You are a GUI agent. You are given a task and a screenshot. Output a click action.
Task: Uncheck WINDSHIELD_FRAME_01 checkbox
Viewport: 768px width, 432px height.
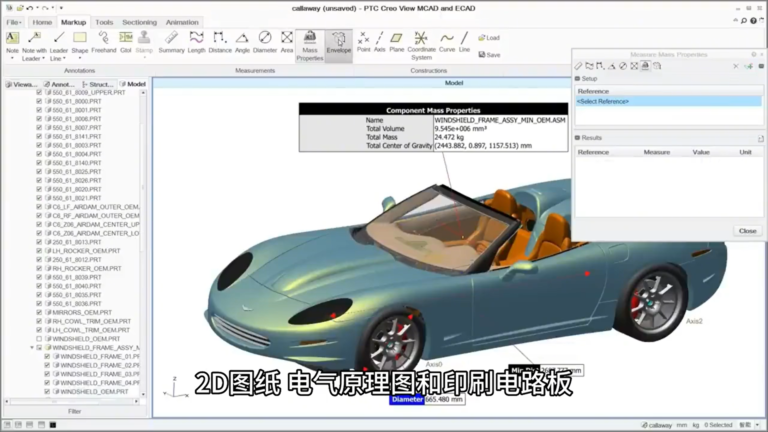[x=47, y=357]
